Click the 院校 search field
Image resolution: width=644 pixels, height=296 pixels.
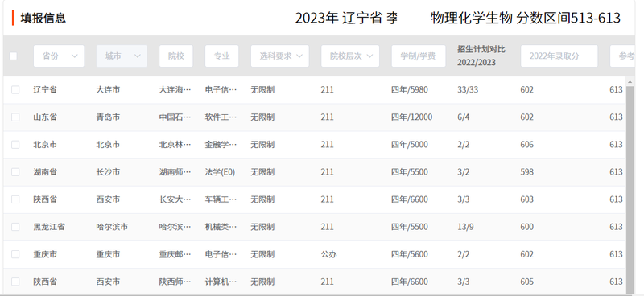[x=175, y=55]
